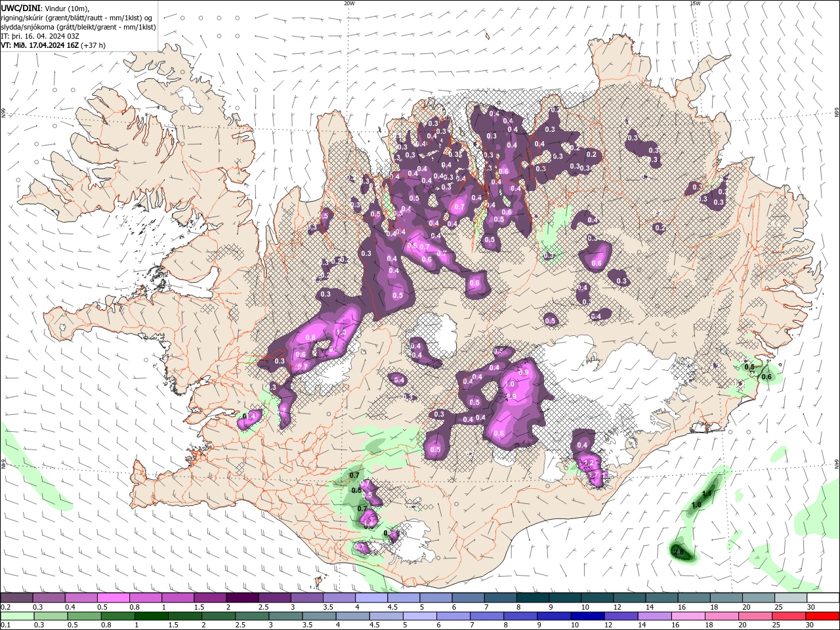
Task: Click snow scale swatch between 4 and 4.5
Action: (371, 598)
